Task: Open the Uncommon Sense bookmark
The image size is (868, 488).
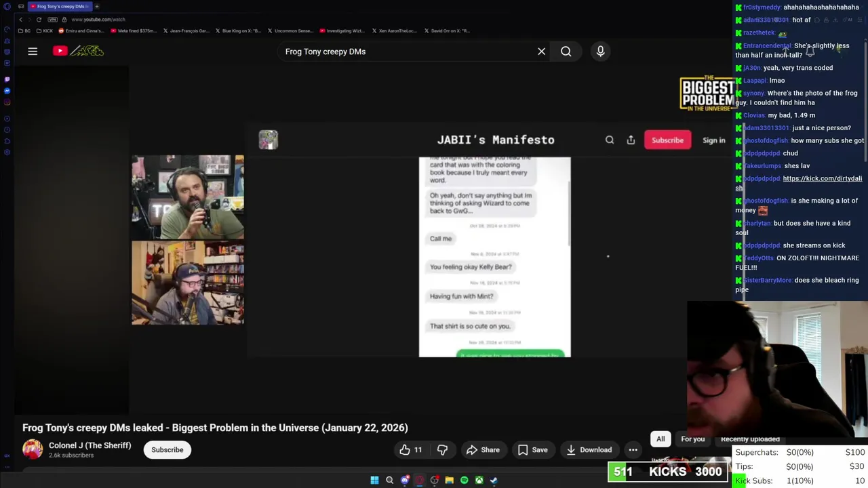Action: pyautogui.click(x=290, y=30)
